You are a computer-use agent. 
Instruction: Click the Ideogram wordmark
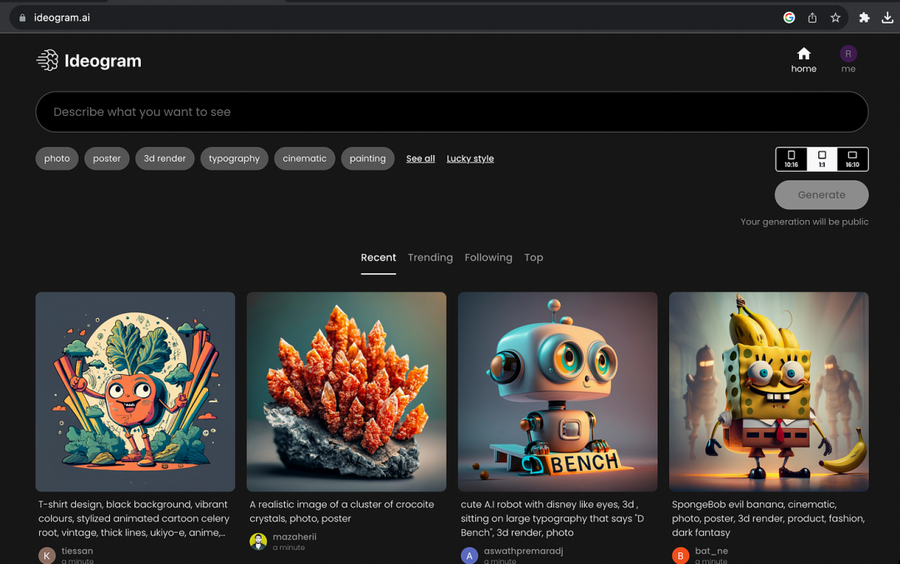point(103,61)
